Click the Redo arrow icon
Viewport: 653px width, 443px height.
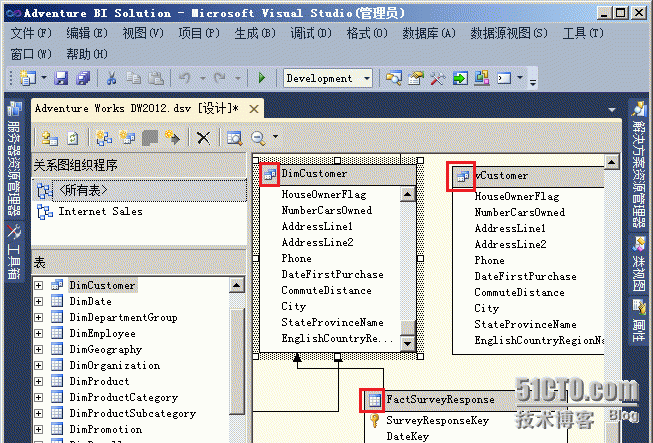tap(219, 78)
